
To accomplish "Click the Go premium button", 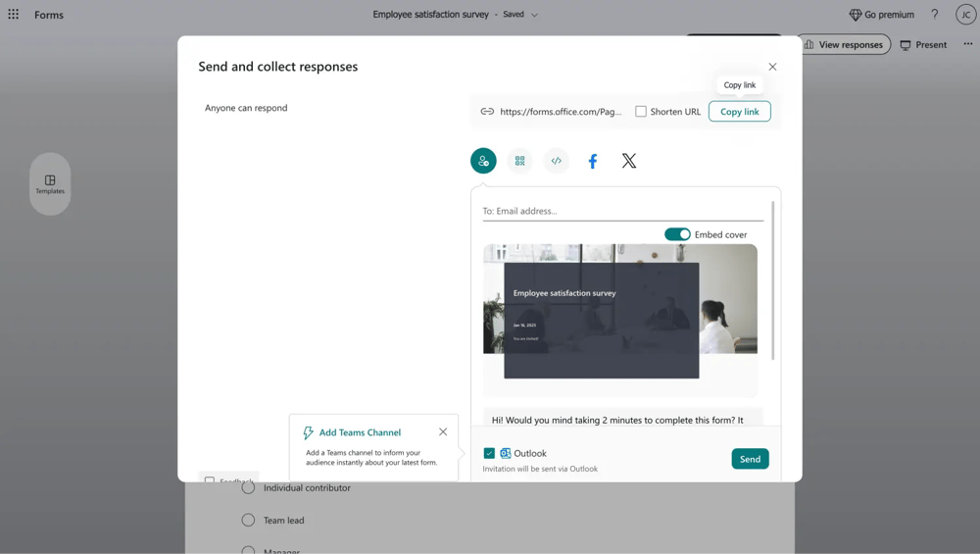I will pos(881,15).
